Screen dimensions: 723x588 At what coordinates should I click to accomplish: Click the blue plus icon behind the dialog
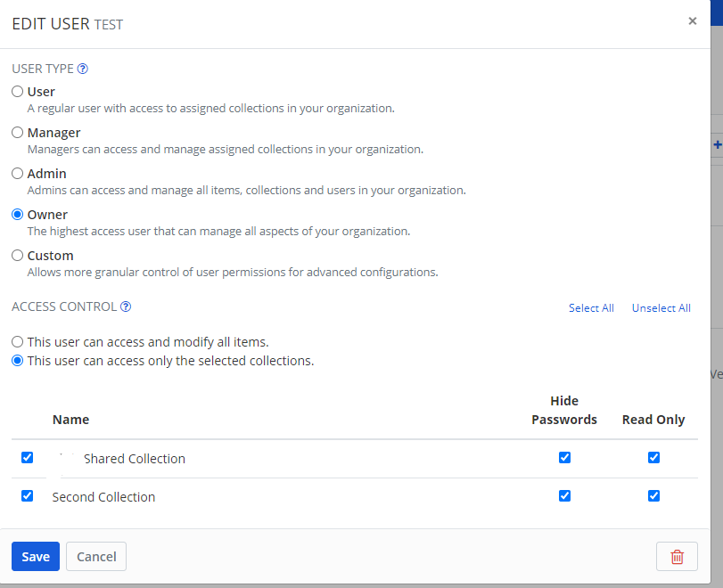click(718, 144)
